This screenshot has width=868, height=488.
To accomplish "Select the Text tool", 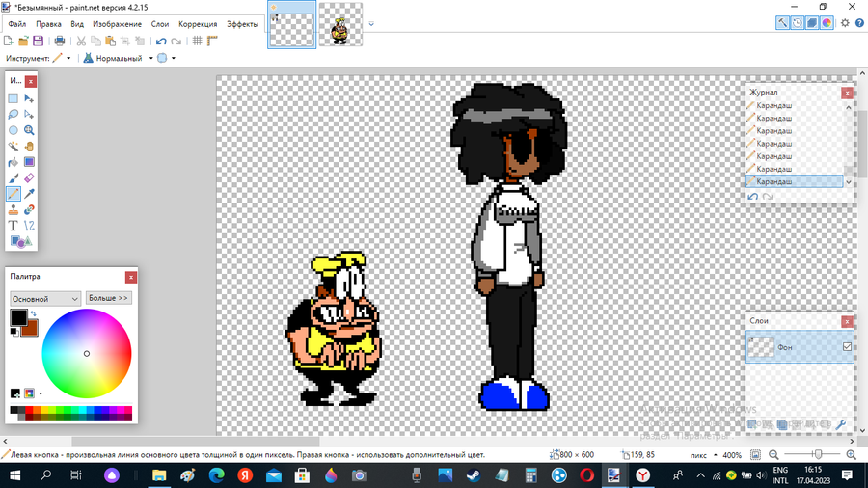I will click(14, 226).
